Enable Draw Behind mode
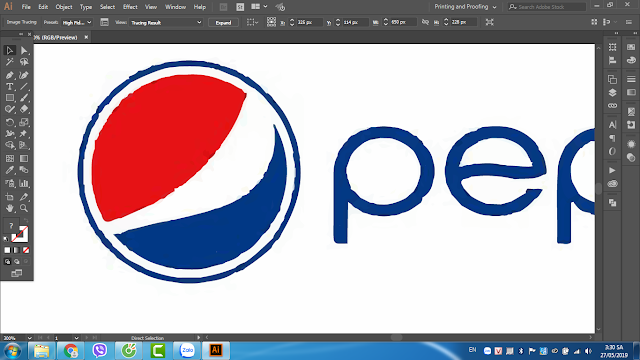The image size is (640, 360). 17,262
